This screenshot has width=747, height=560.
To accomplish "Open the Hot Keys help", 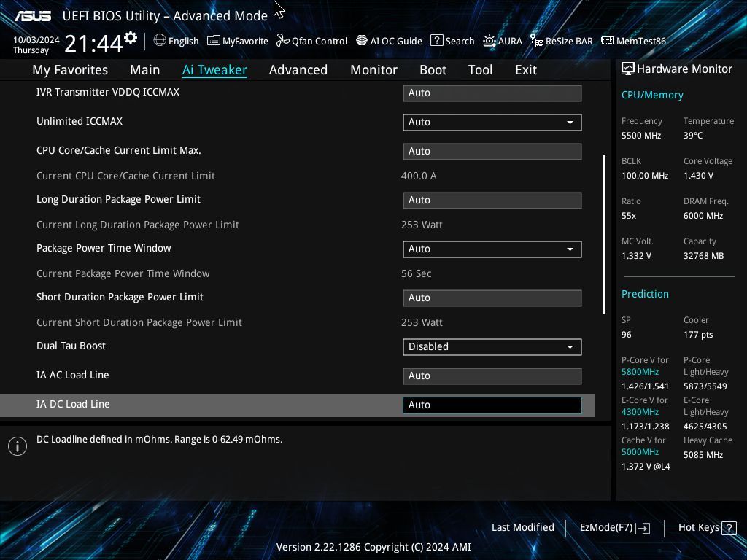I will tap(707, 528).
